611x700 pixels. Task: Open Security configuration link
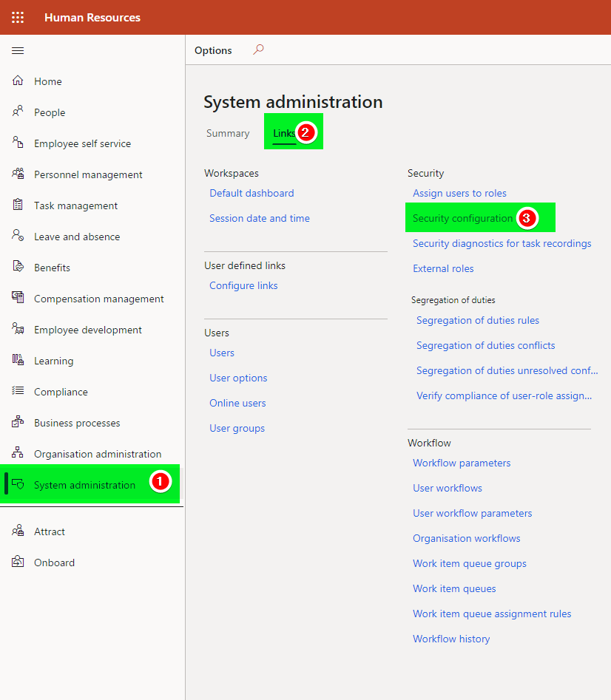coord(462,218)
